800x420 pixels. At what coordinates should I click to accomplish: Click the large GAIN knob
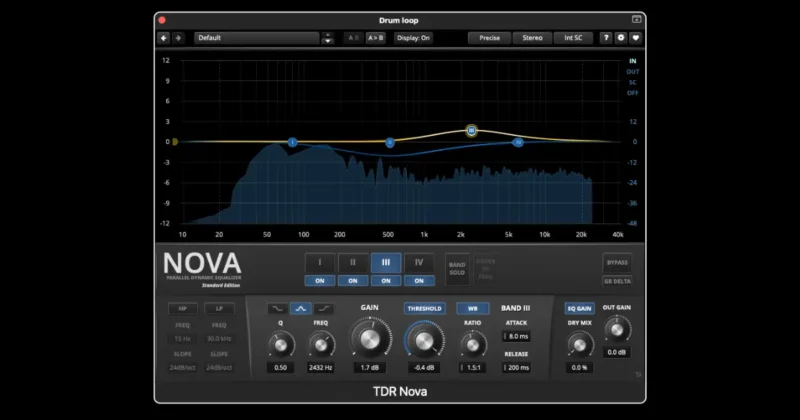pyautogui.click(x=370, y=339)
